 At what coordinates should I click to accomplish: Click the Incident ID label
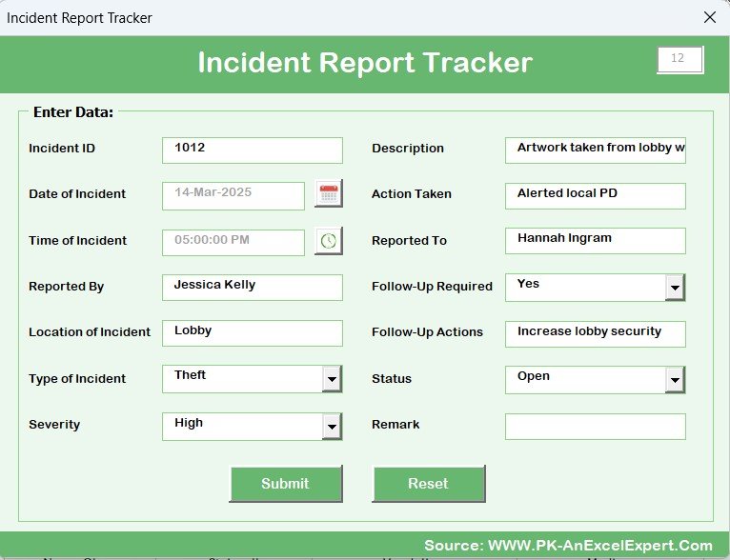(62, 149)
